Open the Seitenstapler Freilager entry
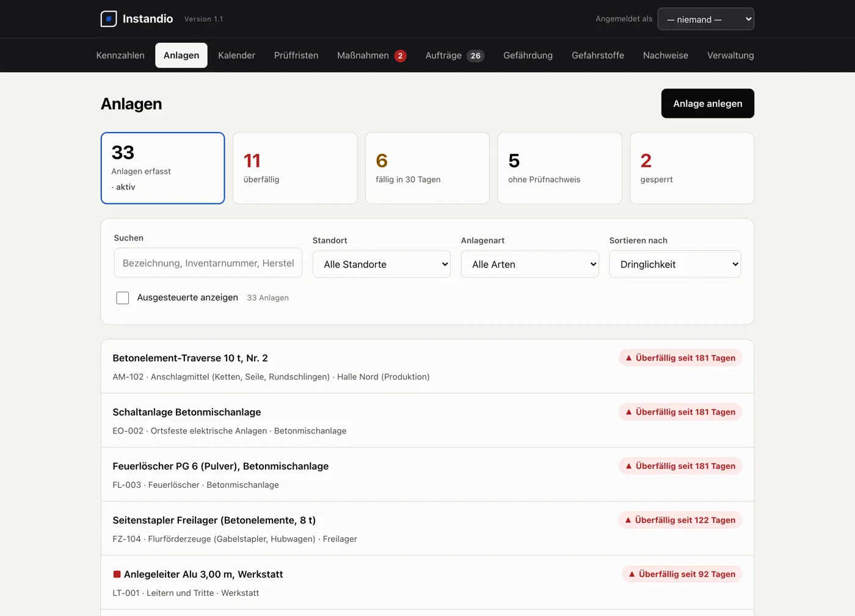 (x=428, y=529)
